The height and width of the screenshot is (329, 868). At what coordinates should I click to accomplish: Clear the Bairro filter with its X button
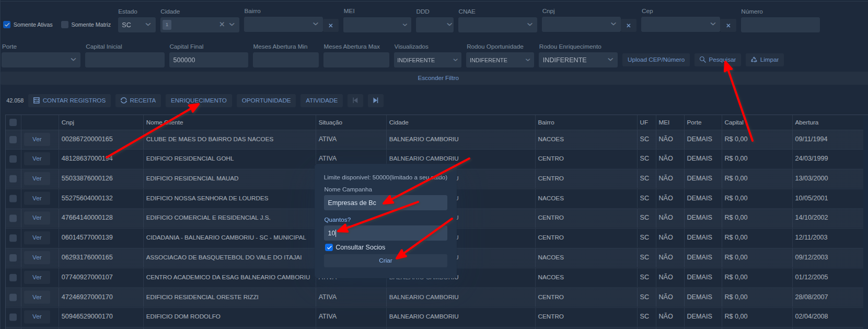point(331,25)
